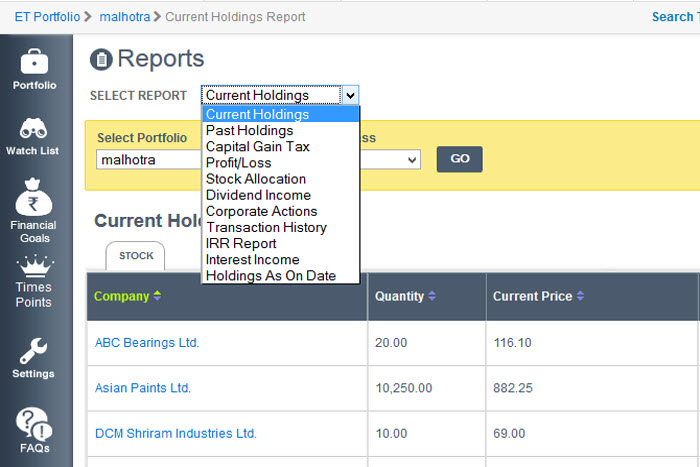700x467 pixels.
Task: Choose Current Holdings from report list
Action: tap(281, 114)
